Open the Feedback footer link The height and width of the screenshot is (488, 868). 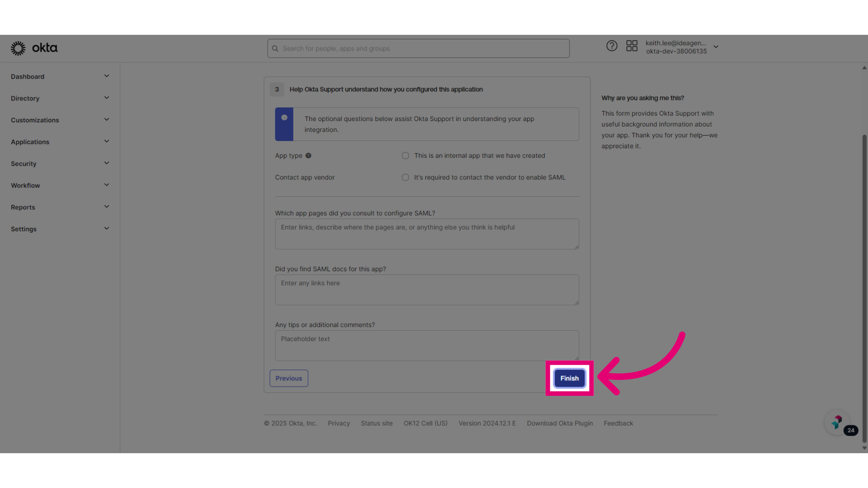point(618,423)
